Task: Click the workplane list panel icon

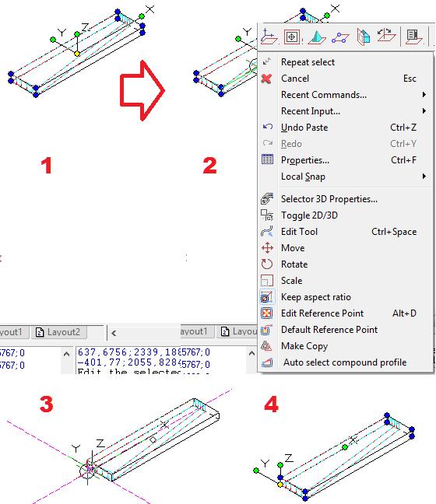Action: 413,37
